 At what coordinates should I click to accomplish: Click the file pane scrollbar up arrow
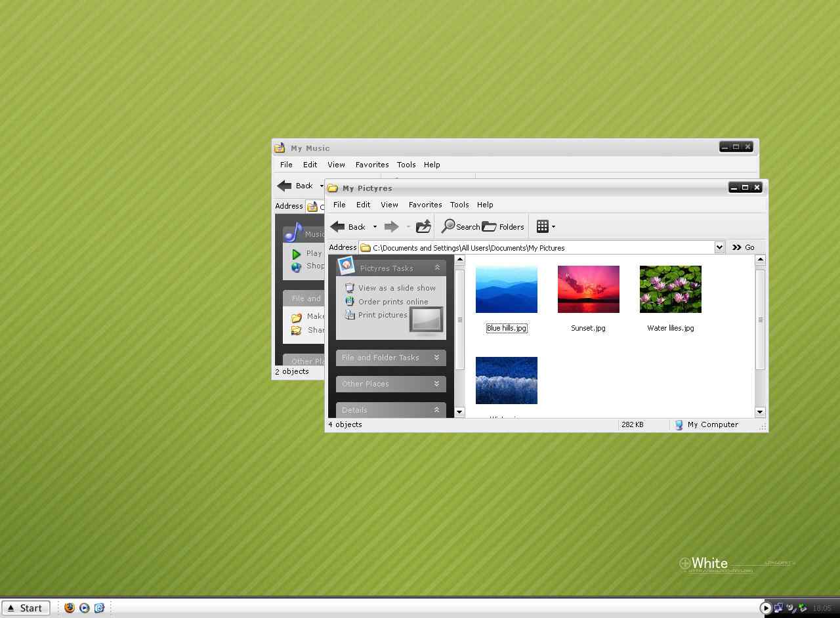point(760,260)
